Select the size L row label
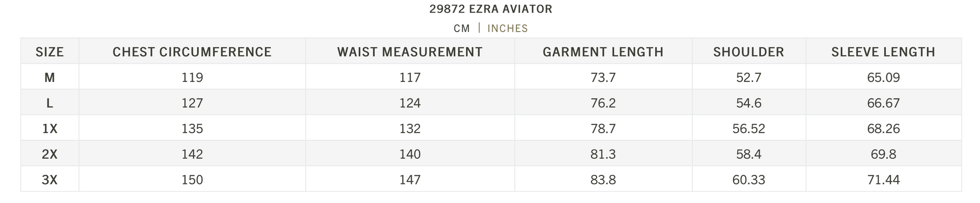The width and height of the screenshot is (980, 203). coord(50,103)
